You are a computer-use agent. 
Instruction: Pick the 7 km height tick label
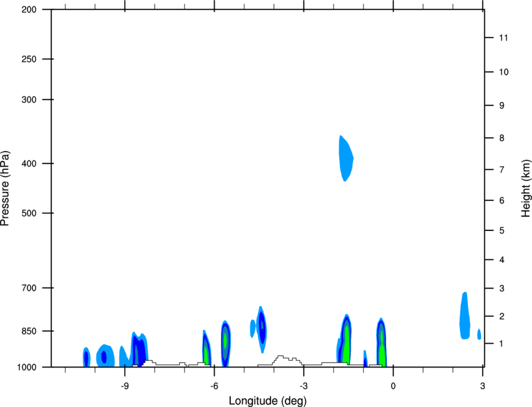(x=502, y=170)
